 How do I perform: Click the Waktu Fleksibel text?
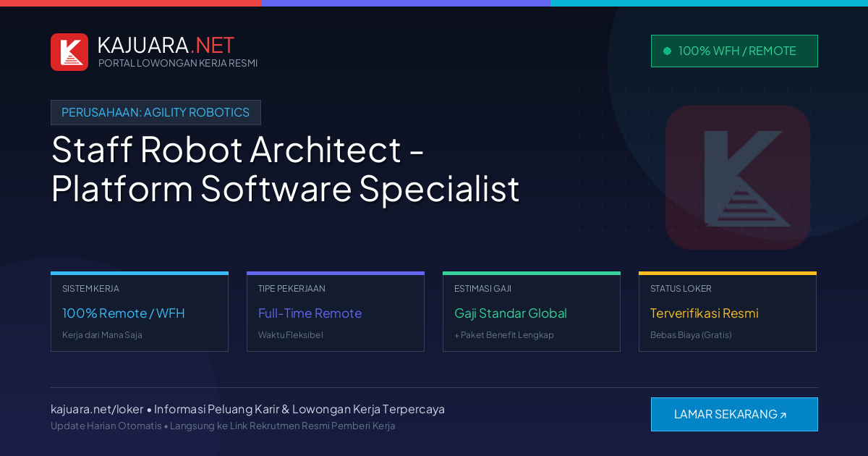click(x=291, y=335)
